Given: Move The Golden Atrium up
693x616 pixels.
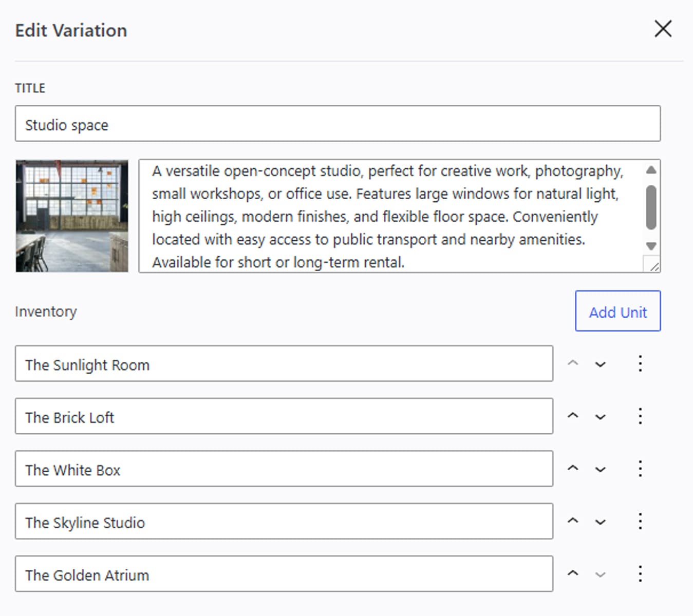Looking at the screenshot, I should pos(573,573).
